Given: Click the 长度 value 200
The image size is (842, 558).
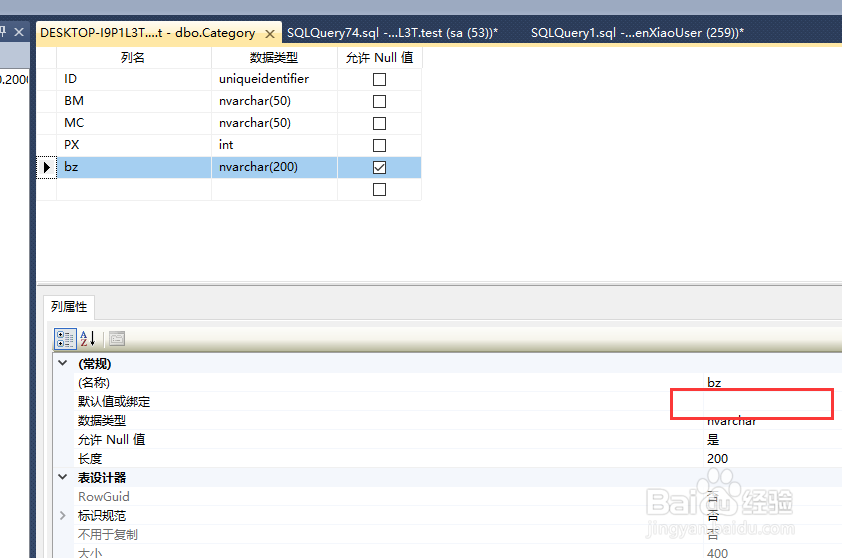Looking at the screenshot, I should [717, 459].
